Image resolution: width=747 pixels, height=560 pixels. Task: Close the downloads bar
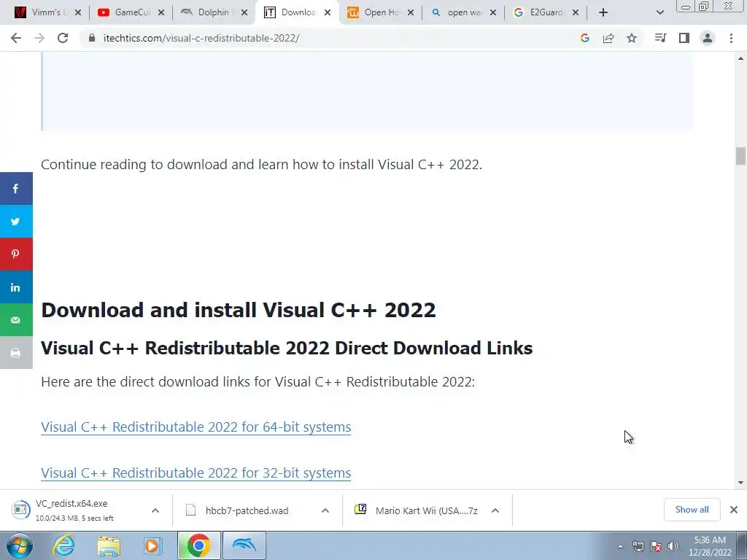734,510
